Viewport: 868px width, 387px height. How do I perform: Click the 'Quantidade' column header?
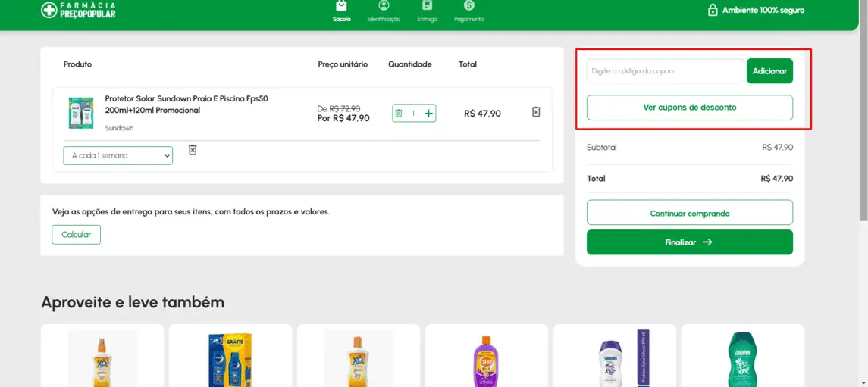coord(409,64)
